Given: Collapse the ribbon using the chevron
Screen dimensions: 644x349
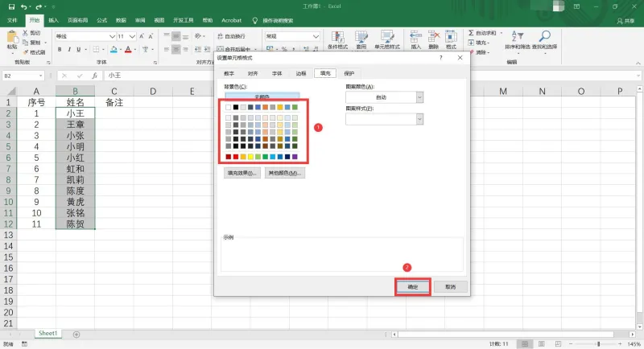Looking at the screenshot, I should tap(638, 63).
